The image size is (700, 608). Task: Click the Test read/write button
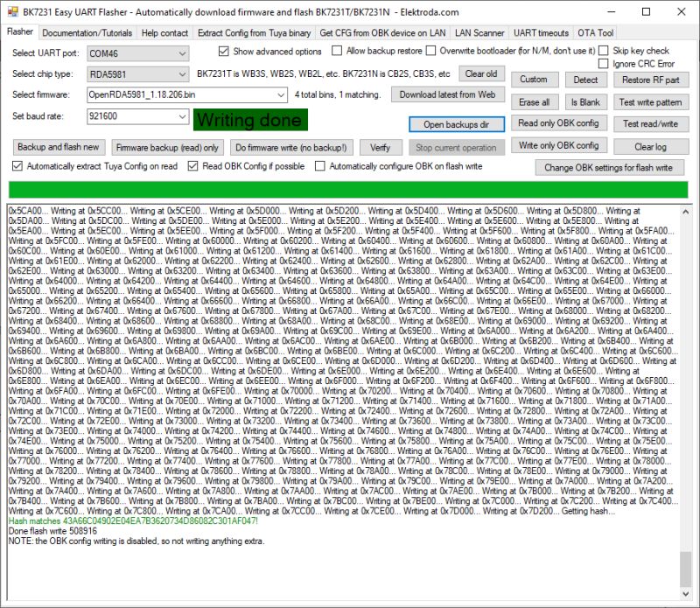pos(650,123)
